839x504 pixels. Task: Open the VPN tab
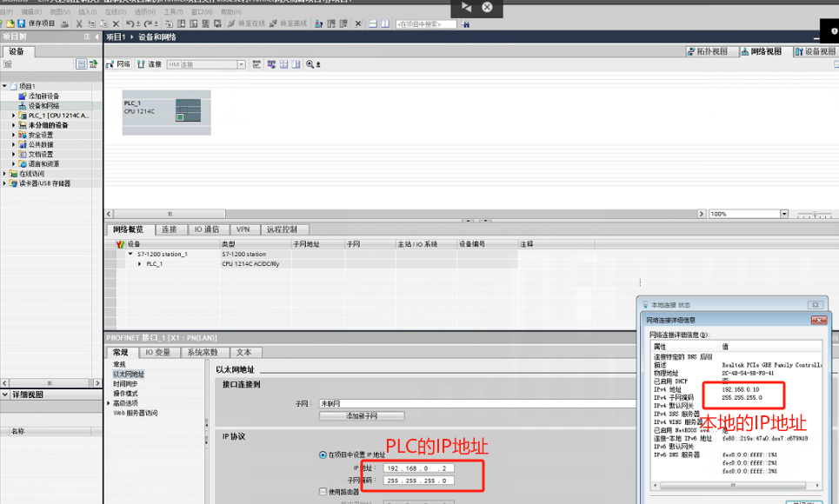point(243,229)
